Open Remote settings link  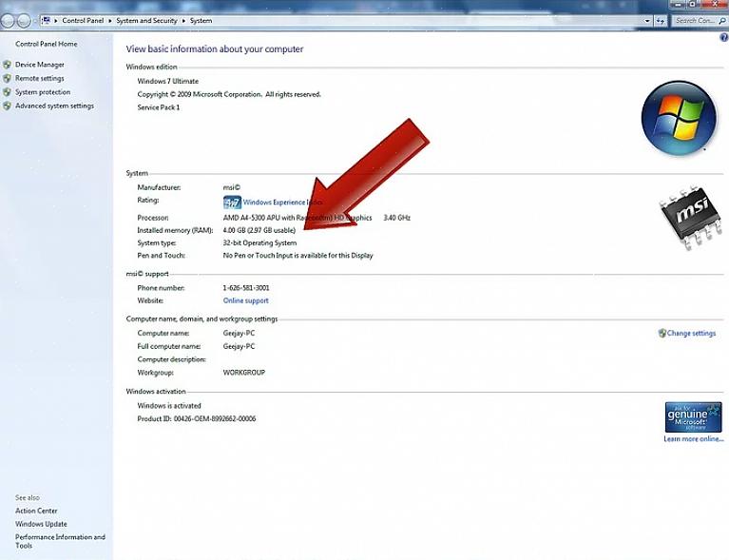(40, 78)
